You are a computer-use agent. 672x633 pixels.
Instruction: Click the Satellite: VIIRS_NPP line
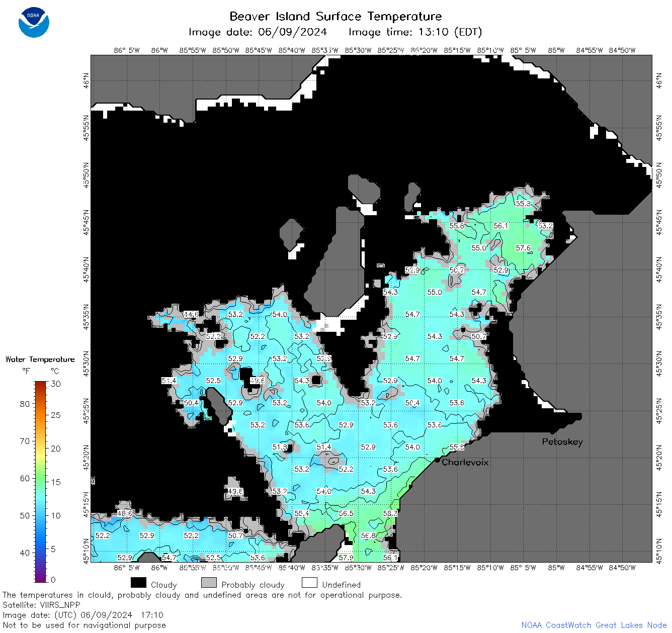pos(41,605)
